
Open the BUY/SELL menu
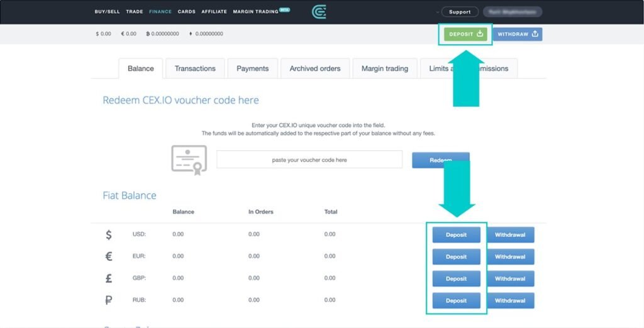107,12
